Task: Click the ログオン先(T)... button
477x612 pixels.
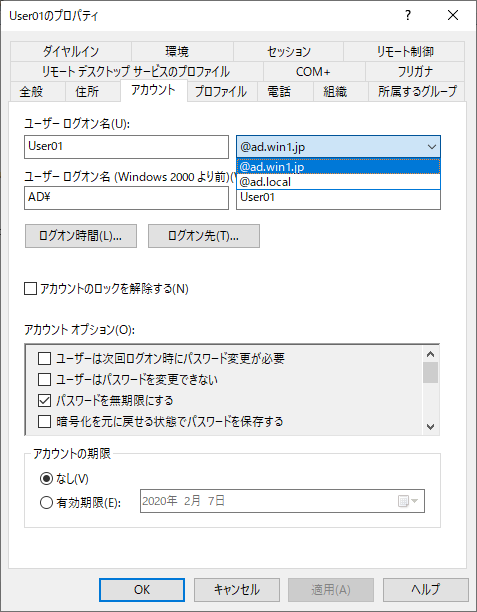Action: [x=204, y=236]
